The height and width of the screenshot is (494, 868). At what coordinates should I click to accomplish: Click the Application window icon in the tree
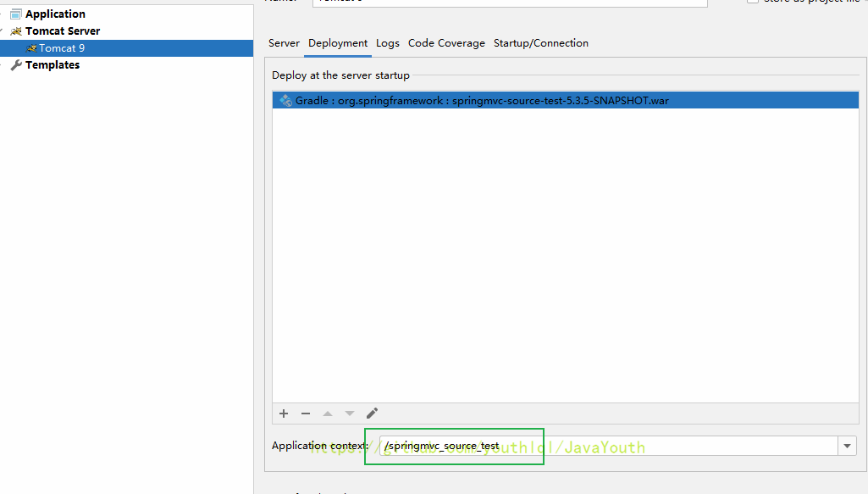[x=16, y=14]
